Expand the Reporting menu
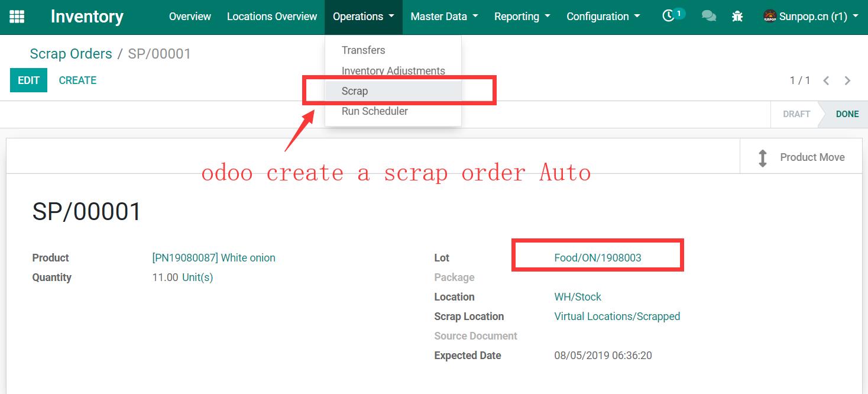Screen dimensions: 868x394 [522, 17]
